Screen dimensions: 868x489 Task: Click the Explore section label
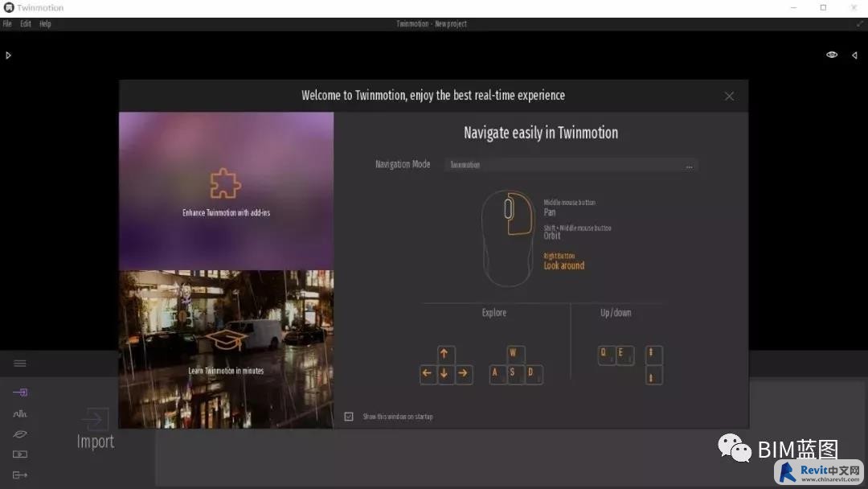493,313
